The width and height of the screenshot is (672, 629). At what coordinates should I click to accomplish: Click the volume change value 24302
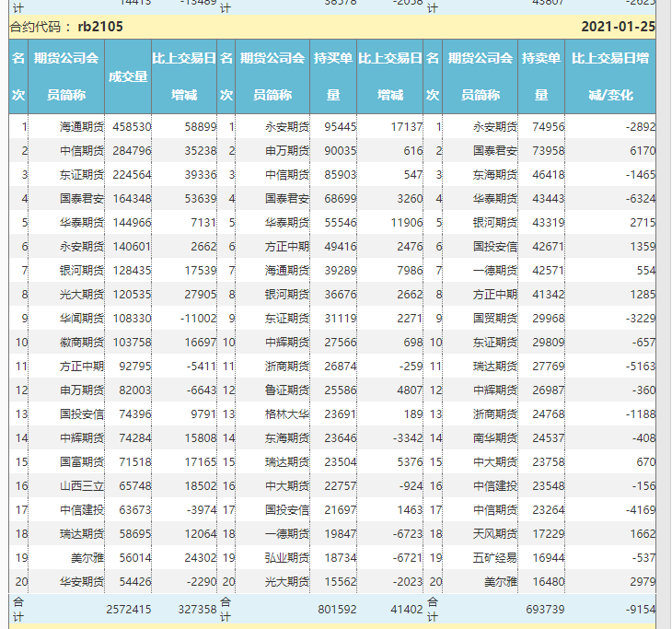(201, 558)
